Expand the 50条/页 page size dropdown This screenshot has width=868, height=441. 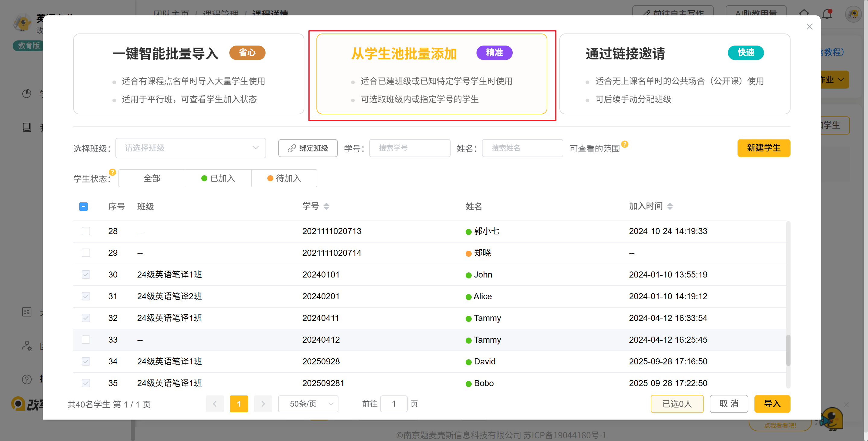[x=308, y=404]
